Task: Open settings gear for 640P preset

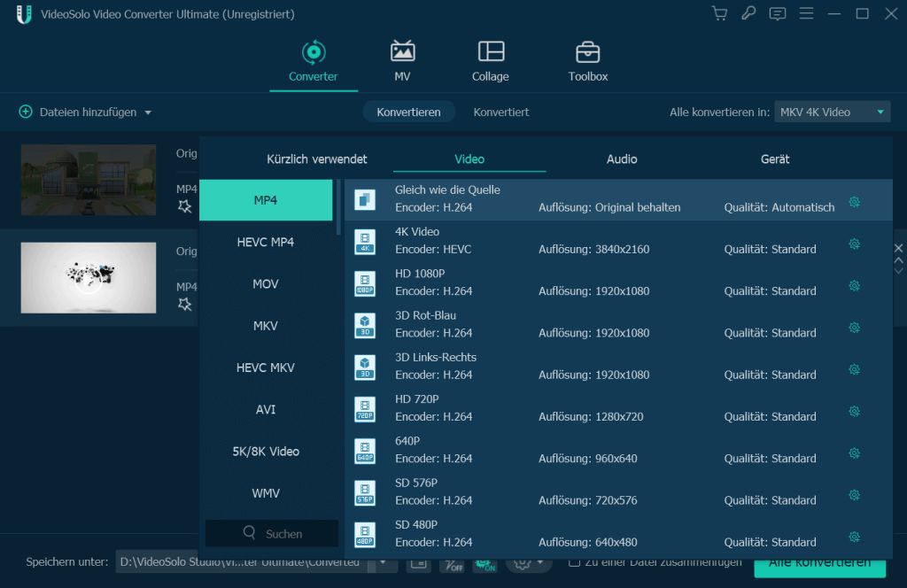Action: pos(854,453)
